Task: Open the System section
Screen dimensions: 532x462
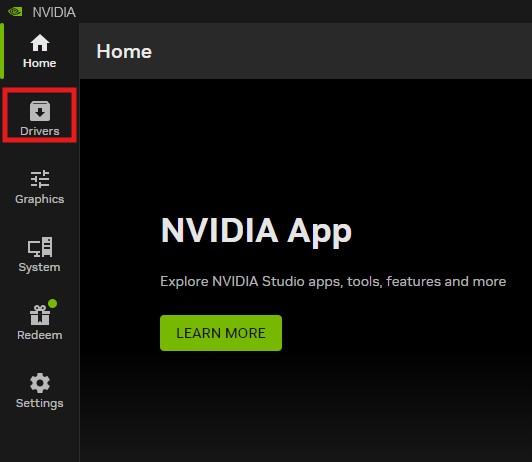Action: coord(40,255)
